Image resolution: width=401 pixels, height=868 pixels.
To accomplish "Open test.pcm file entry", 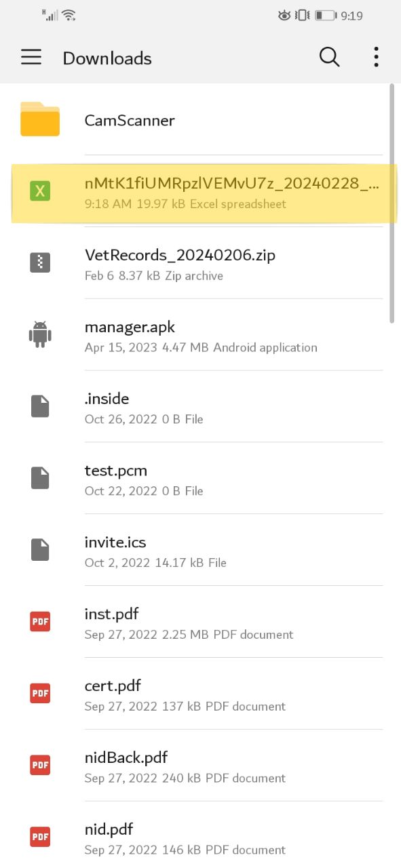I will pos(200,479).
